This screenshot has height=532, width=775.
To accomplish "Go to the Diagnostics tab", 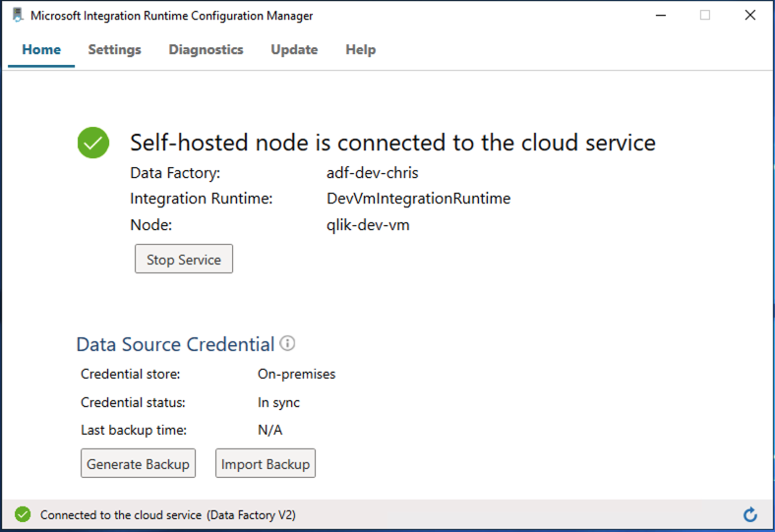I will (x=206, y=50).
